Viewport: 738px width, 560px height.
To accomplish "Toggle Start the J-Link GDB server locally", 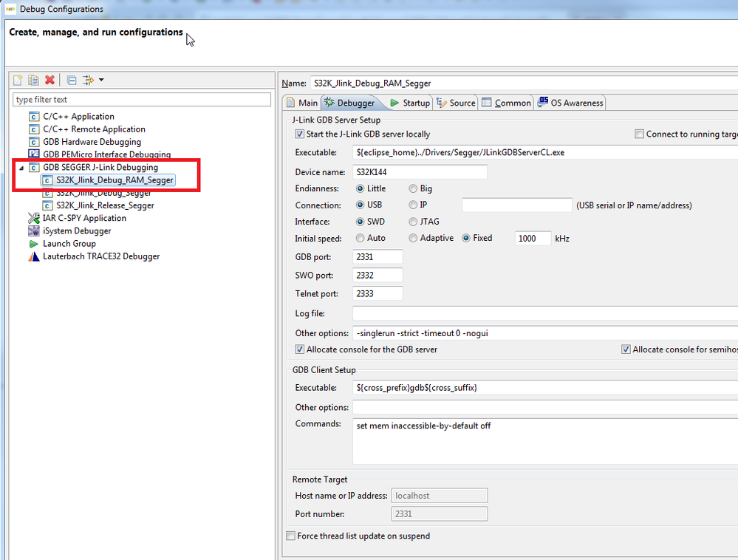I will pyautogui.click(x=299, y=134).
